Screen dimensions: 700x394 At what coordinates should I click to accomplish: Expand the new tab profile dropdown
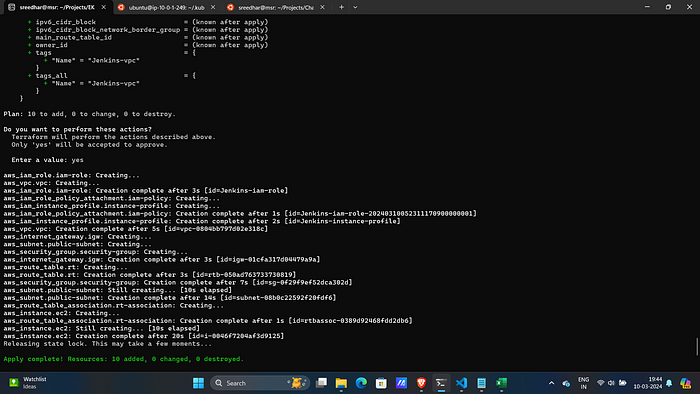pyautogui.click(x=355, y=7)
